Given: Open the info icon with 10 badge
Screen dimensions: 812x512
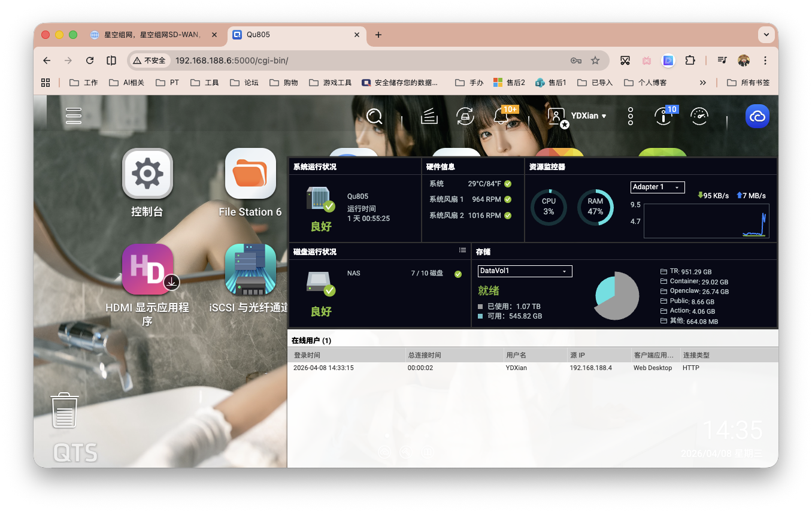Looking at the screenshot, I should click(663, 116).
